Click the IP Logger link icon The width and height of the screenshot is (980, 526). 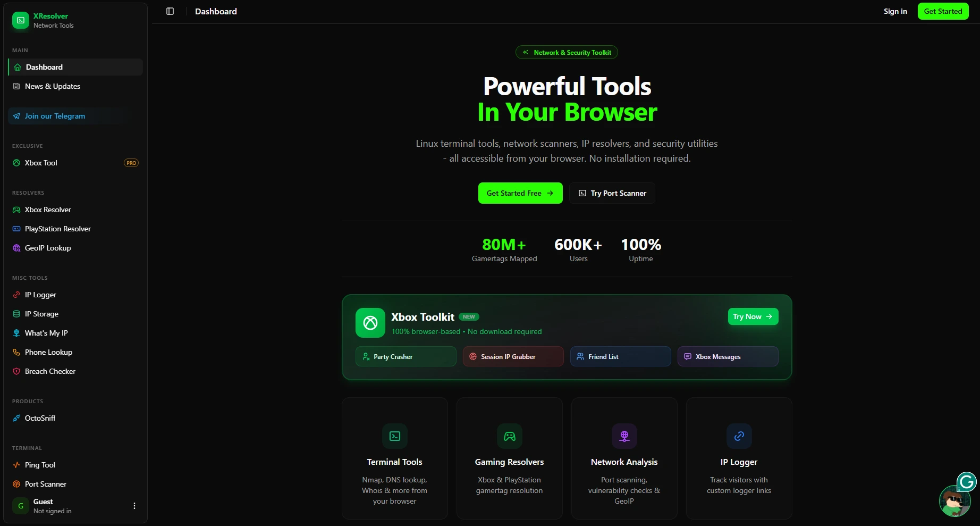point(739,436)
